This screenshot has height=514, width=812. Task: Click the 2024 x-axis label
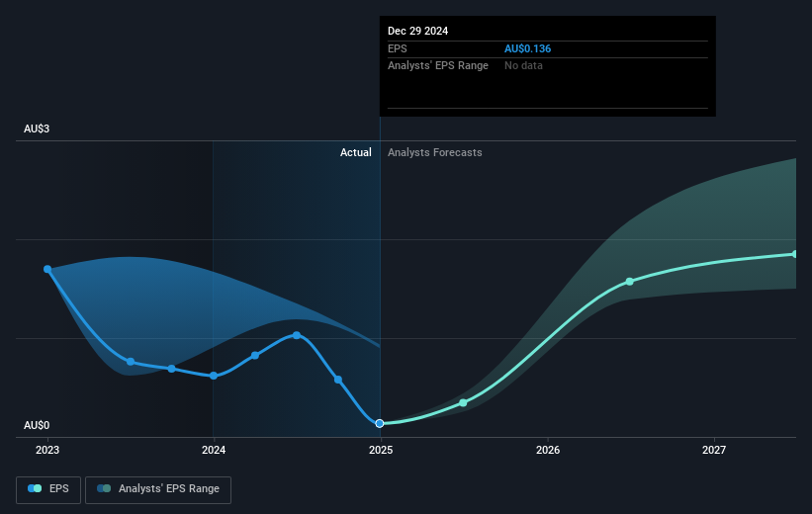(214, 451)
